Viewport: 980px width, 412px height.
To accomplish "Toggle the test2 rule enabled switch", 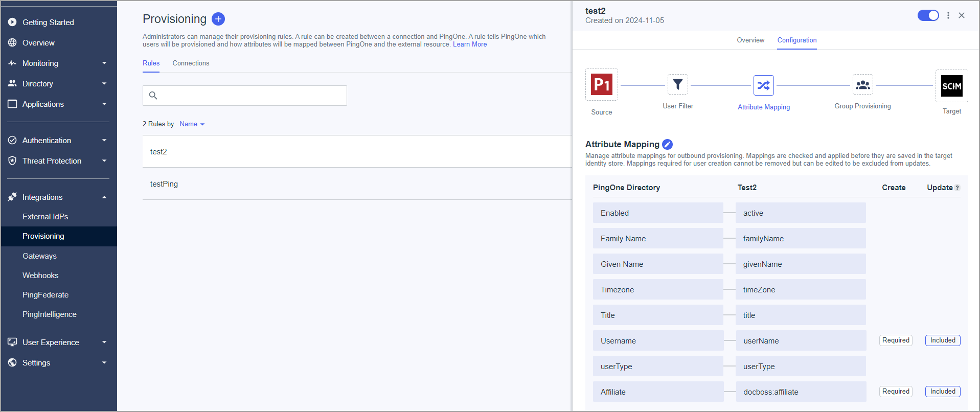I will [928, 15].
